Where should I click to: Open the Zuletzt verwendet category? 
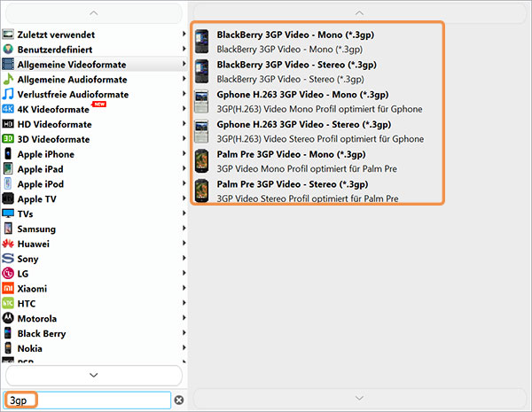(x=94, y=35)
